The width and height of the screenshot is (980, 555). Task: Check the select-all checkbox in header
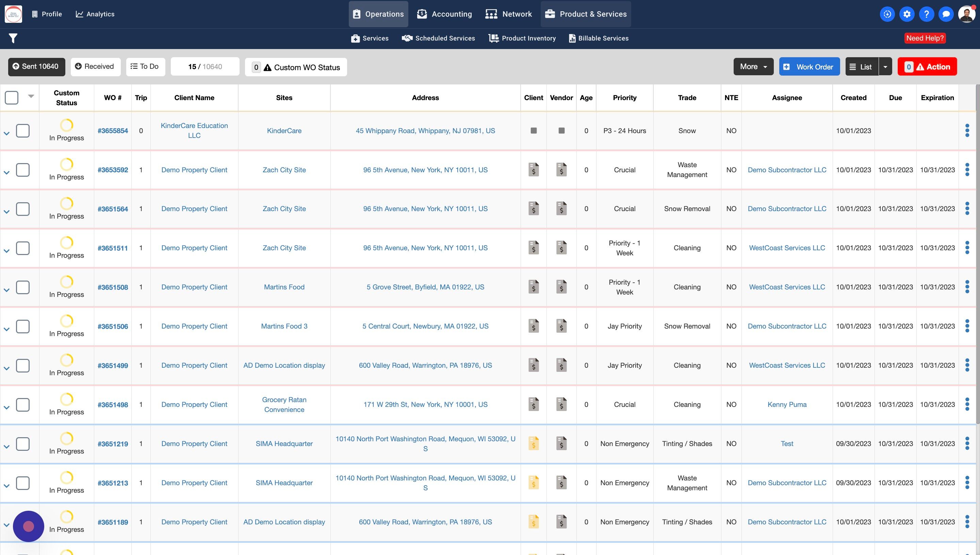coord(12,98)
